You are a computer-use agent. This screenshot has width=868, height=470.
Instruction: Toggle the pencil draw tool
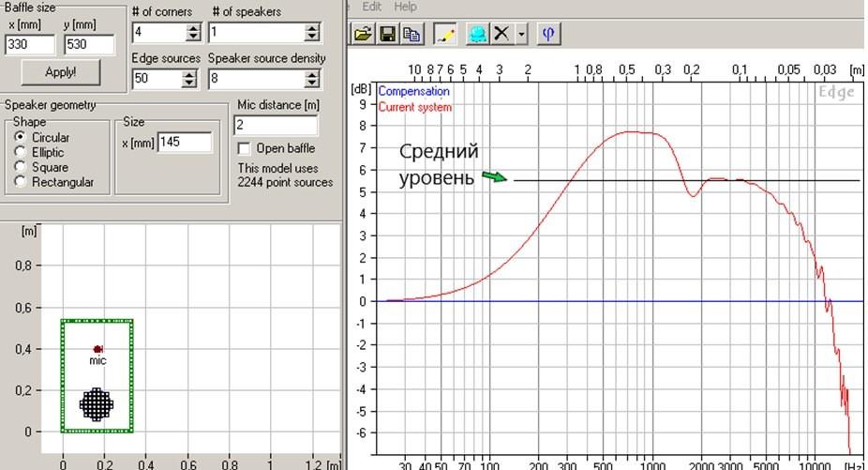coord(445,34)
